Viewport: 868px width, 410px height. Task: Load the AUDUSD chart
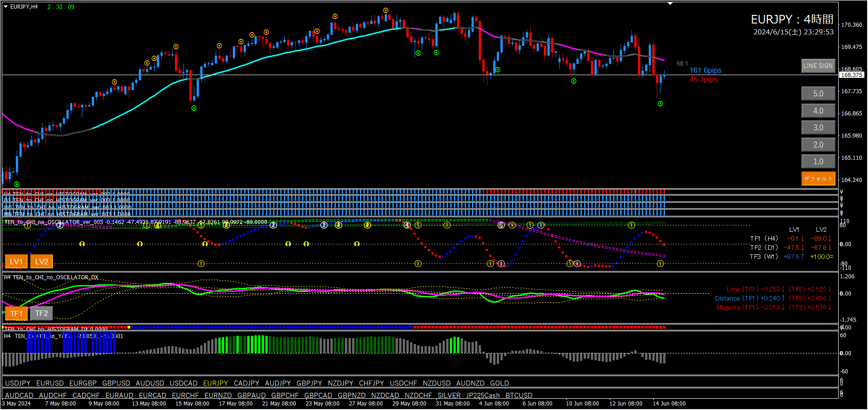click(x=150, y=383)
